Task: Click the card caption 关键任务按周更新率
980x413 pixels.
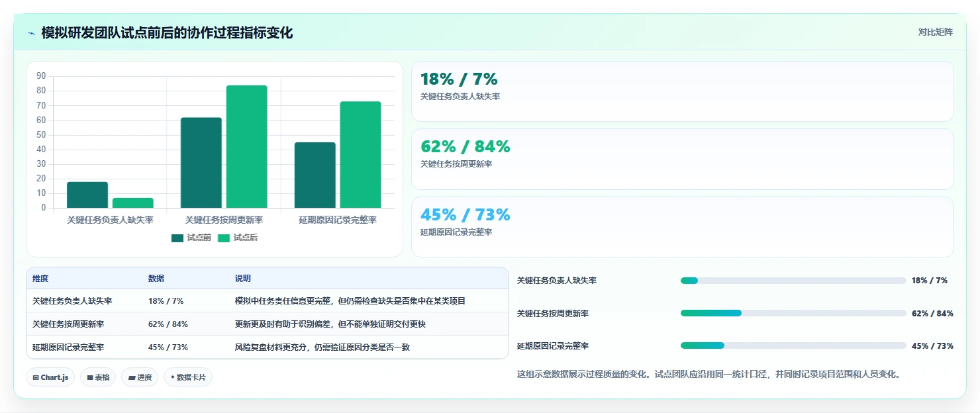Action: (456, 164)
